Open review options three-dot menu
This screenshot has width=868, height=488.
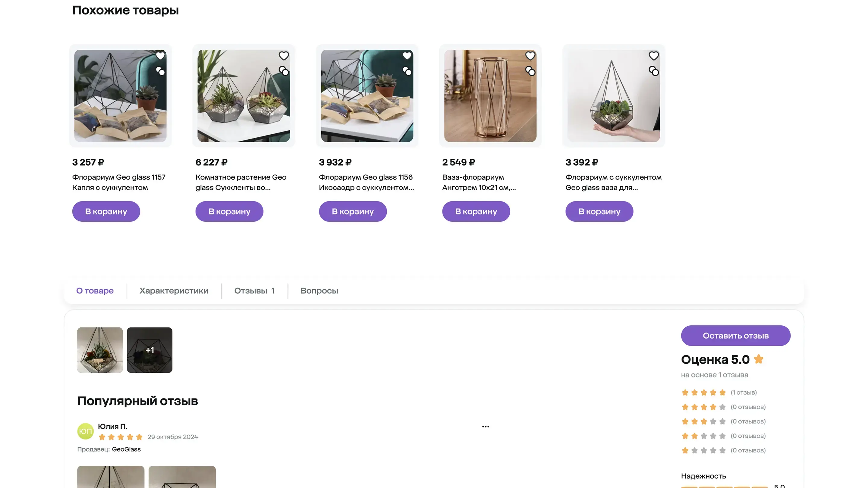(485, 426)
